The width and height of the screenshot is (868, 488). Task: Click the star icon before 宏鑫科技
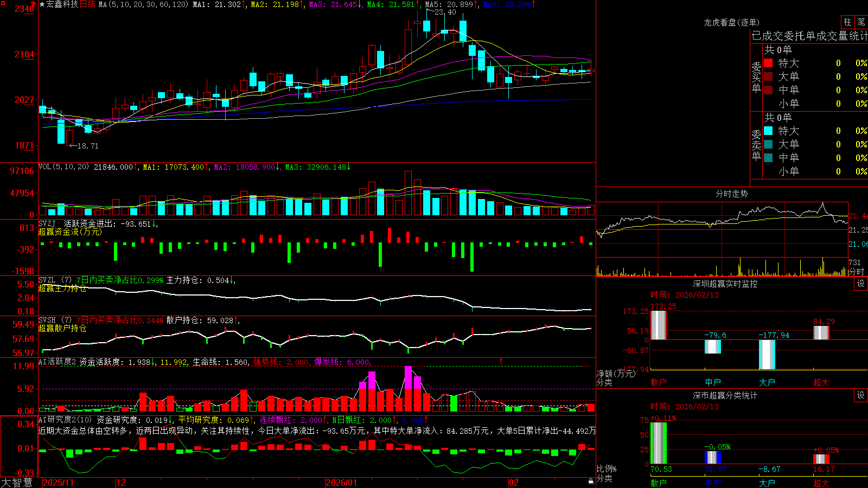(x=42, y=4)
